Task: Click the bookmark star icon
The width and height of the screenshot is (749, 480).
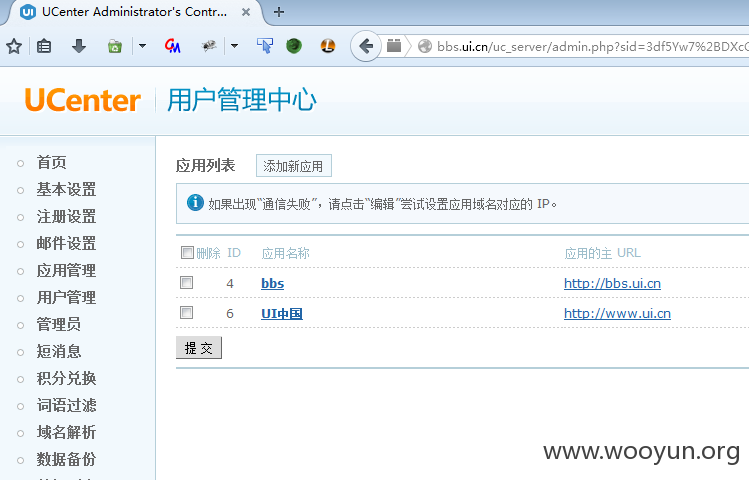Action: click(x=14, y=46)
